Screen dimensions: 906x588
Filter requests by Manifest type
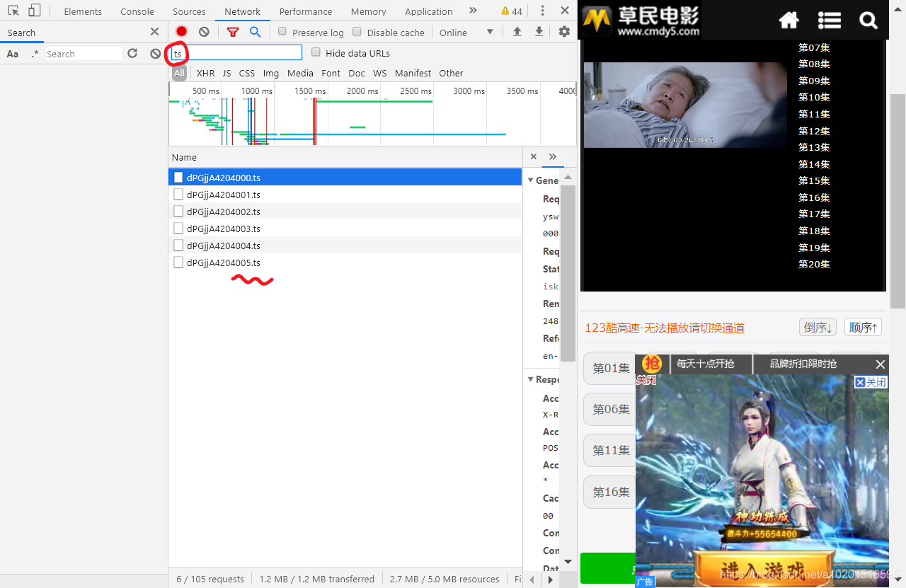click(x=413, y=73)
